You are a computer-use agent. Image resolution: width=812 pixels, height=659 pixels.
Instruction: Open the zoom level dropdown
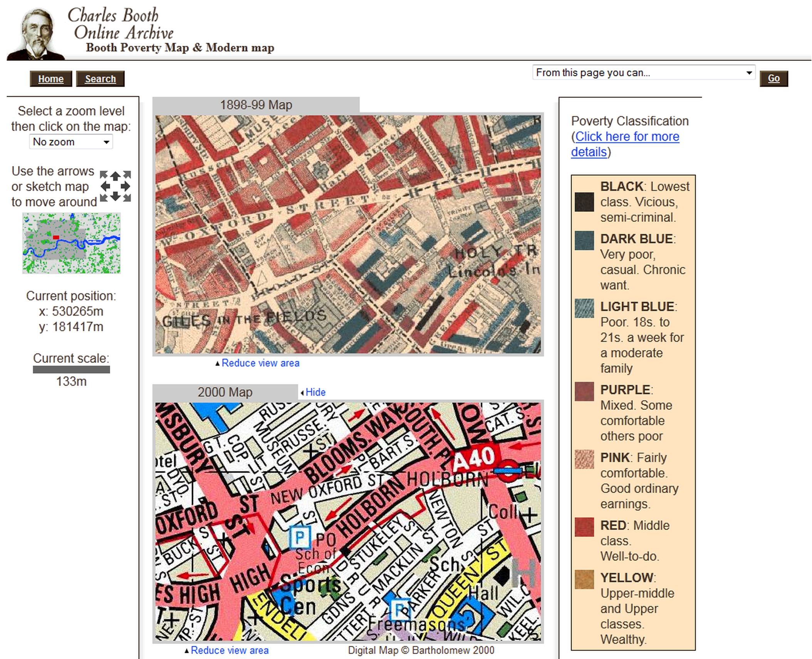coord(71,142)
